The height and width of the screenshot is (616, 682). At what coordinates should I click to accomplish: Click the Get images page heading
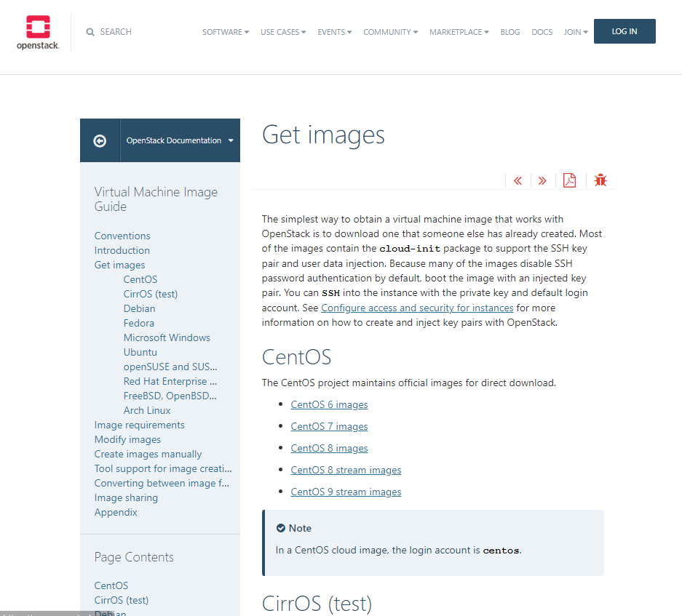point(323,135)
